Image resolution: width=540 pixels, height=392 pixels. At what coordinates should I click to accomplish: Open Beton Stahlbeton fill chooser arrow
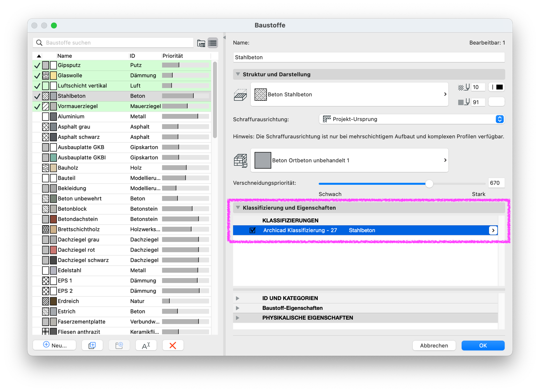(x=445, y=94)
